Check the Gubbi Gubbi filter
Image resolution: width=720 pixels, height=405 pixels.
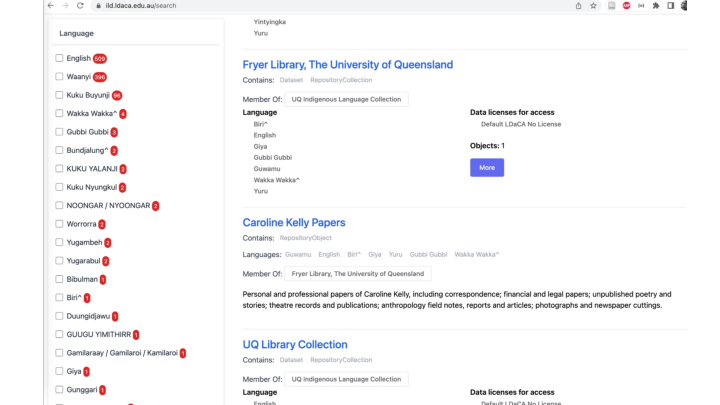(59, 132)
